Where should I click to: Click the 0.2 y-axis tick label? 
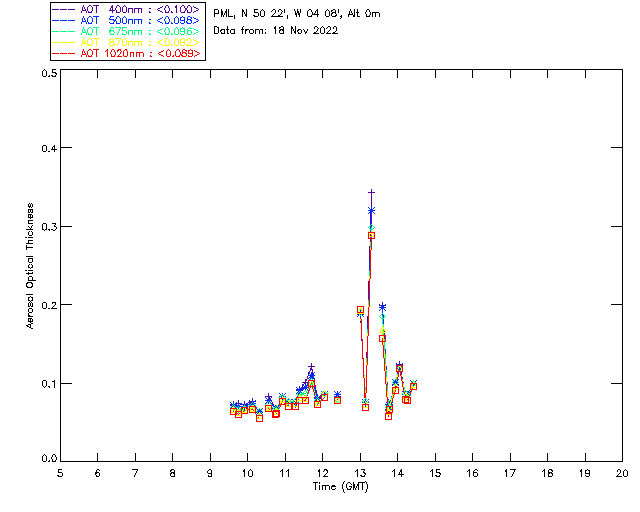tap(49, 305)
